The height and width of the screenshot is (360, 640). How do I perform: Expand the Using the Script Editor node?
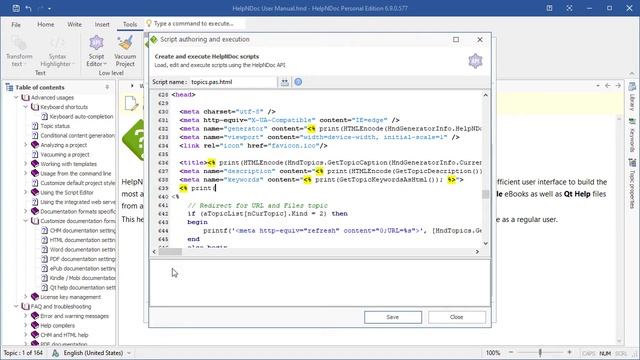click(26, 192)
